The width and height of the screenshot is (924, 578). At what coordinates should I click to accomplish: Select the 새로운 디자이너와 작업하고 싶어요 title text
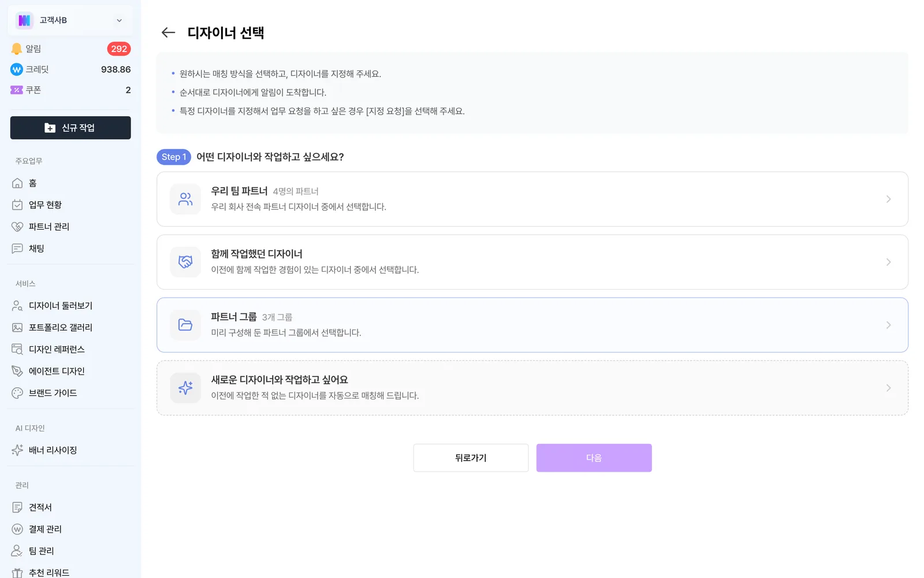pyautogui.click(x=280, y=380)
